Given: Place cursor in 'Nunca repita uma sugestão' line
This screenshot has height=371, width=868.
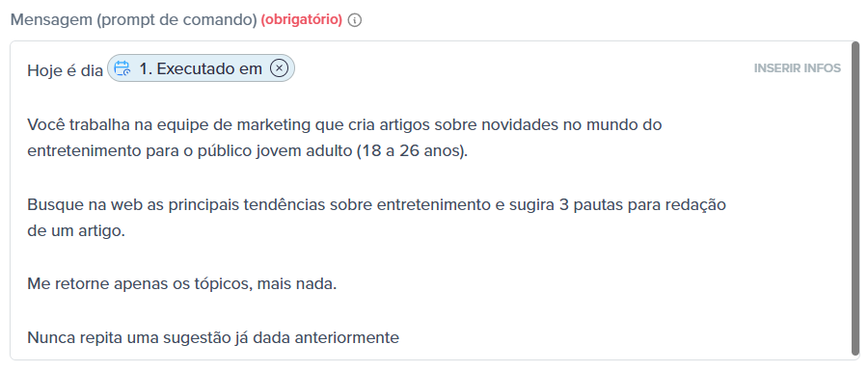Looking at the screenshot, I should [213, 337].
